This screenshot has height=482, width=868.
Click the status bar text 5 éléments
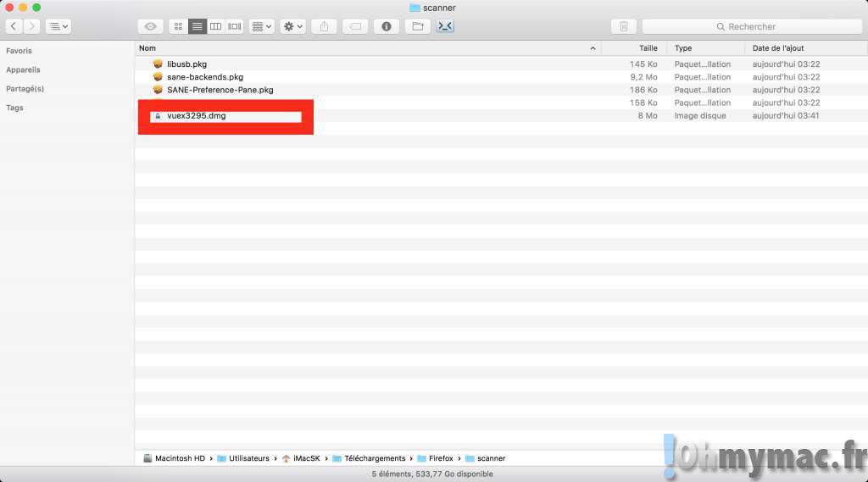pyautogui.click(x=431, y=474)
